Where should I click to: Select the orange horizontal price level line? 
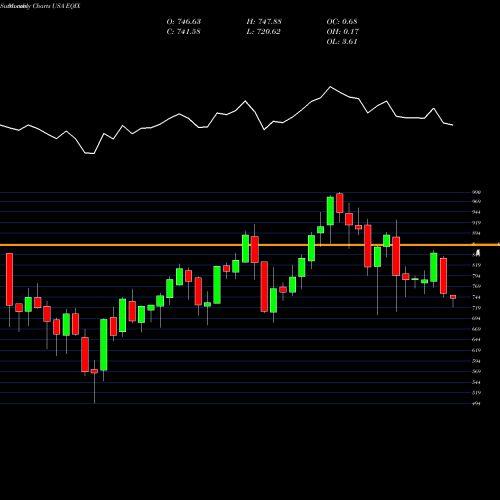250,245
